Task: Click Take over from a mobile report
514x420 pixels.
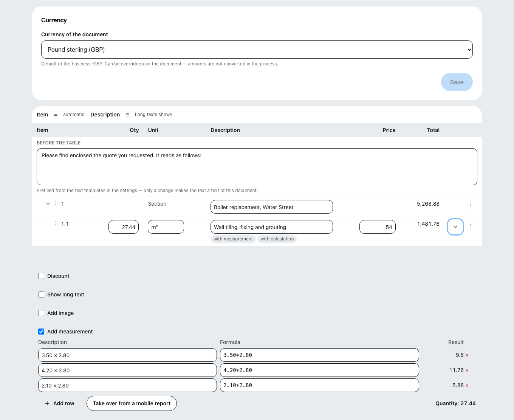Action: tap(132, 403)
